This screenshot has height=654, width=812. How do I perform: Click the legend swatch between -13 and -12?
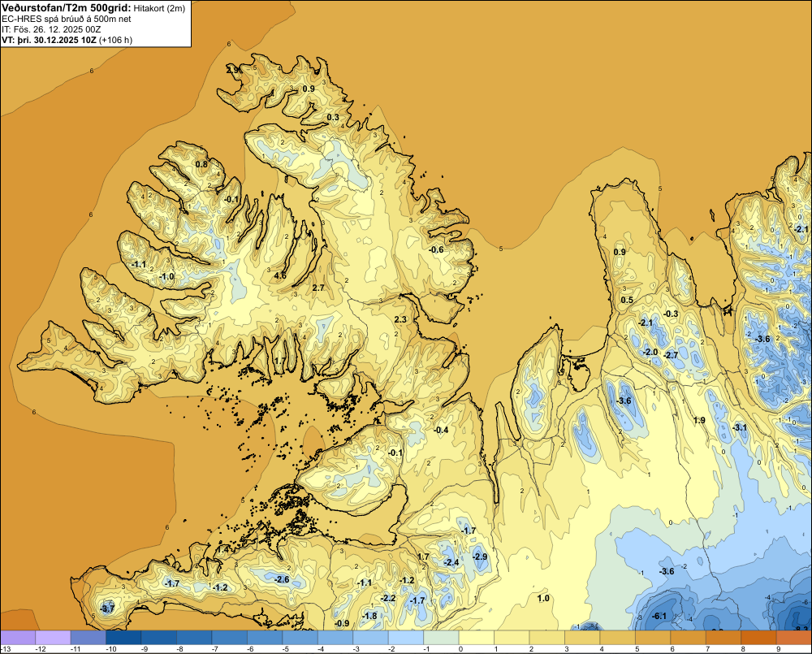pyautogui.click(x=18, y=637)
